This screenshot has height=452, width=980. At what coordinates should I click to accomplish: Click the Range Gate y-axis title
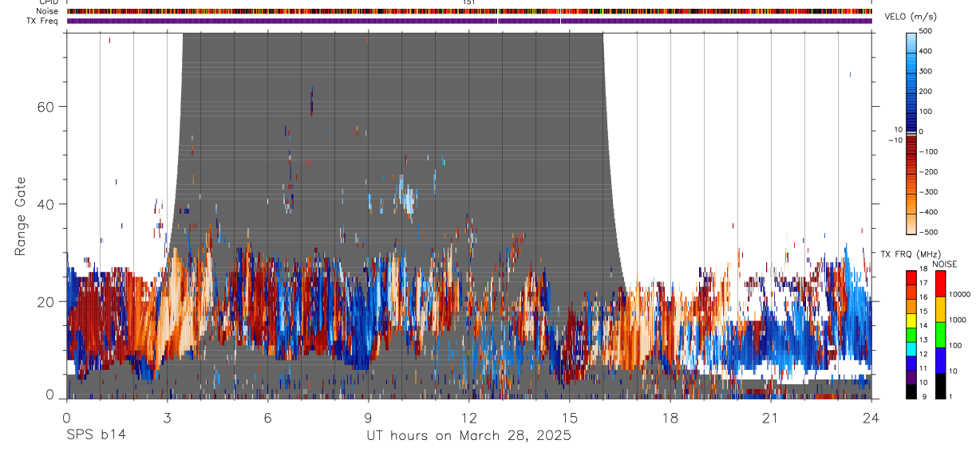(x=21, y=216)
